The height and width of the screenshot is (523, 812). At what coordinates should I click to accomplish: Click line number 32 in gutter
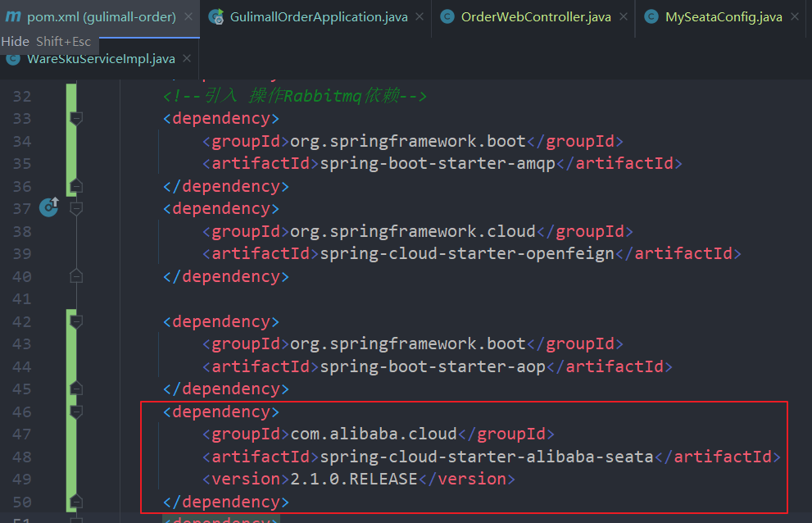coord(22,97)
